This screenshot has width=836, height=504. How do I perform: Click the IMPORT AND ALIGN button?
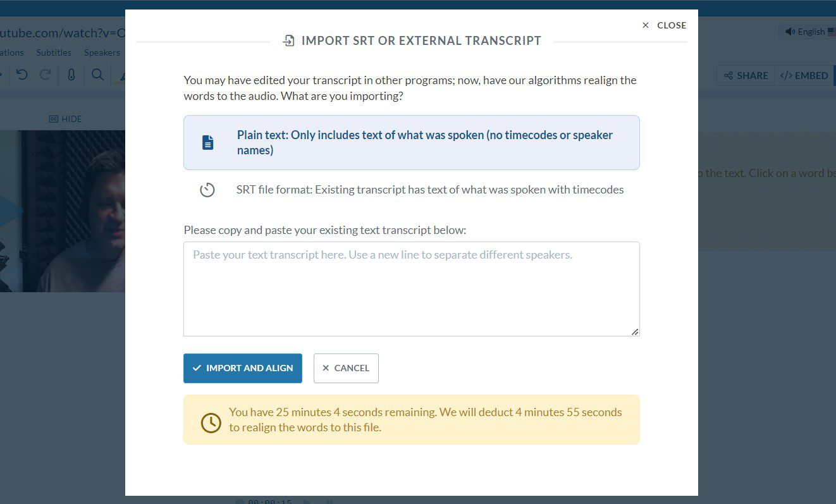pyautogui.click(x=242, y=367)
